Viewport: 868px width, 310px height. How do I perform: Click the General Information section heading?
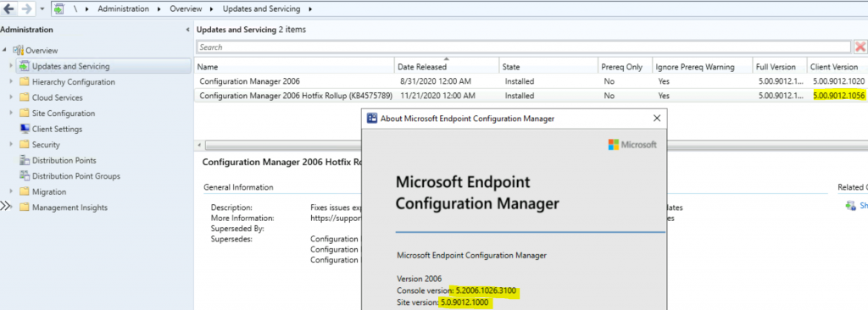(x=238, y=187)
